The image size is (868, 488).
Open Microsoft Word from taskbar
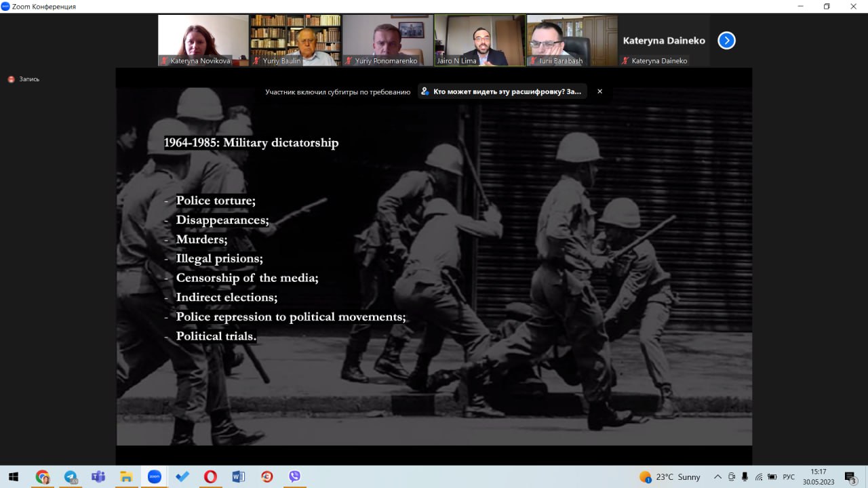[238, 476]
